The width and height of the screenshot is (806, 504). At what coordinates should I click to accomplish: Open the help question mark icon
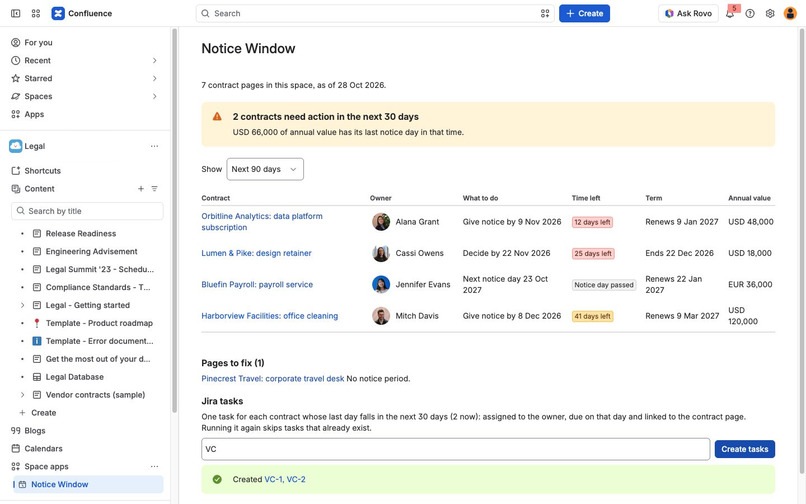click(750, 13)
